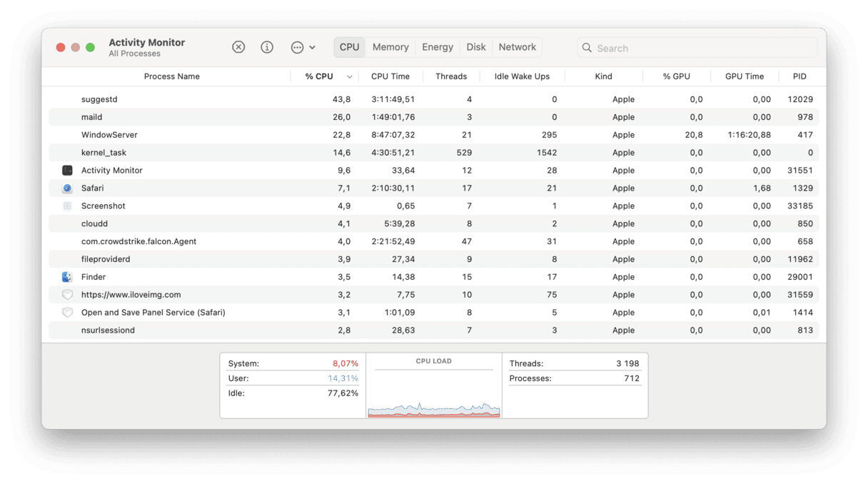Click the magnifying glass search icon
This screenshot has height=484, width=868.
[x=587, y=48]
